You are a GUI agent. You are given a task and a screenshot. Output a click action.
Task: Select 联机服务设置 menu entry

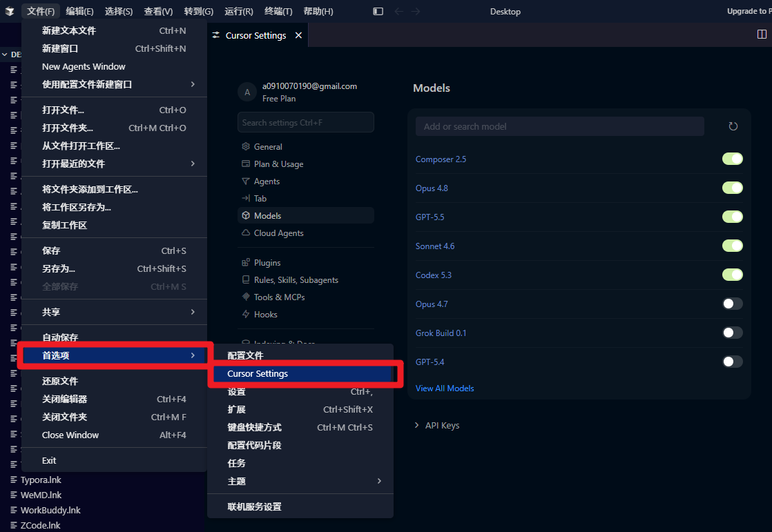click(x=300, y=506)
